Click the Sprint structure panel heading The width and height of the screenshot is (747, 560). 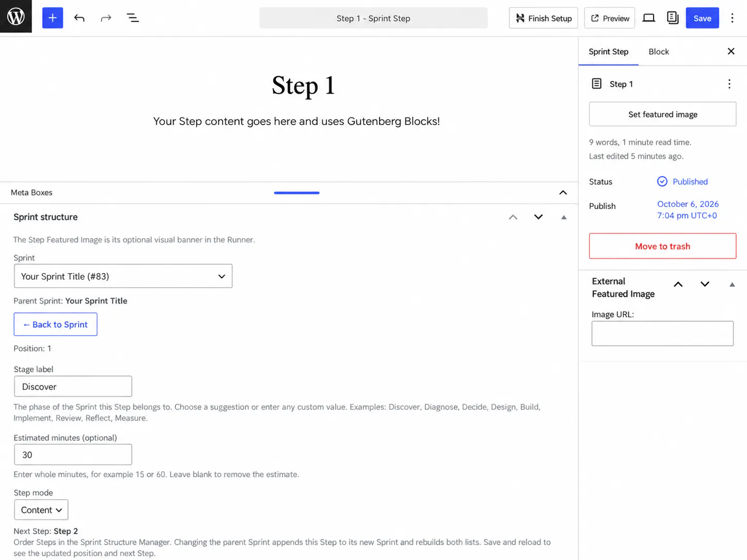point(45,217)
